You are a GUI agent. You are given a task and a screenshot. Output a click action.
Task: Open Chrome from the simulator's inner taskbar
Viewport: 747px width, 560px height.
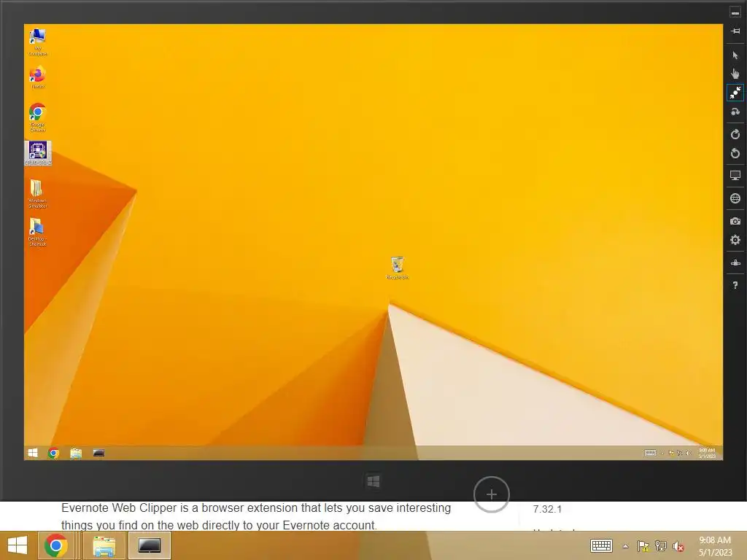(54, 453)
